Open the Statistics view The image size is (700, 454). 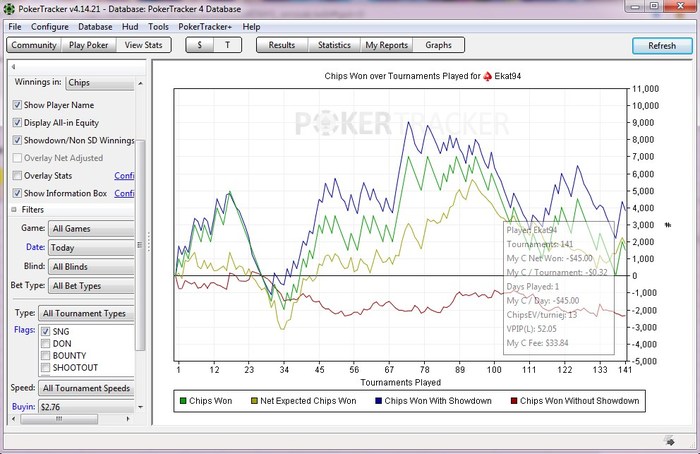coord(334,45)
